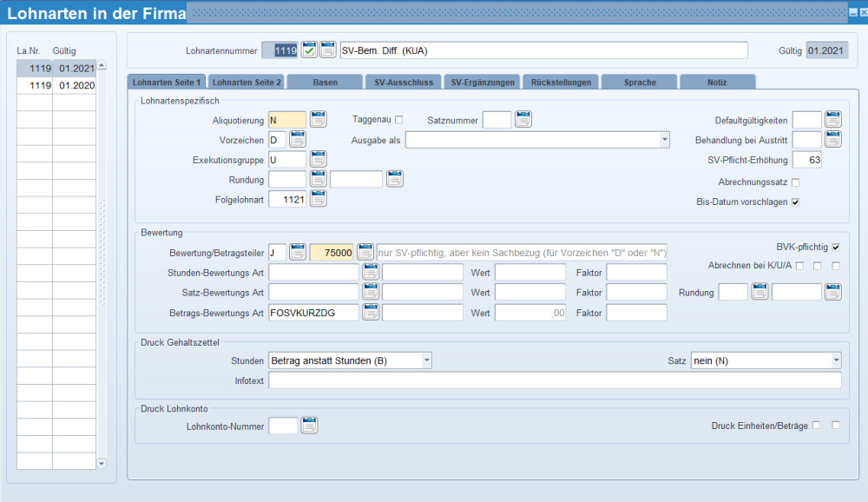Viewport: 868px width, 502px height.
Task: Tick the second Druck Einheiten/Beträge checkbox
Action: pos(836,425)
